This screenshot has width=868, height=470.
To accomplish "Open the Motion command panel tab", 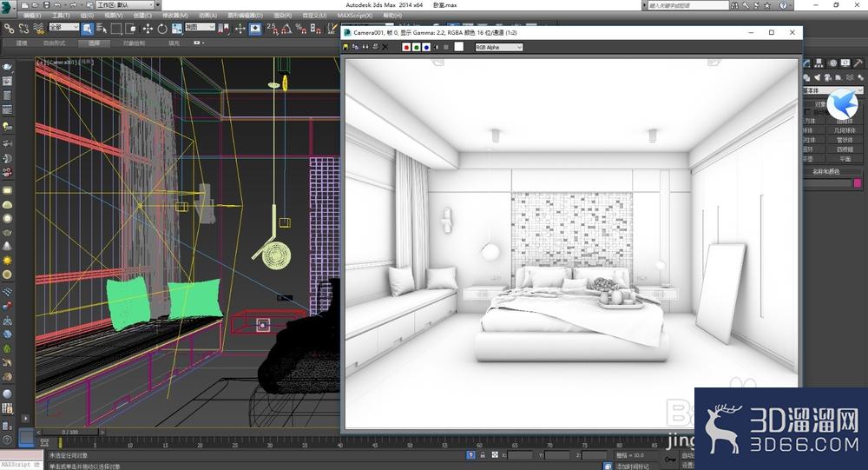I will 832,63.
